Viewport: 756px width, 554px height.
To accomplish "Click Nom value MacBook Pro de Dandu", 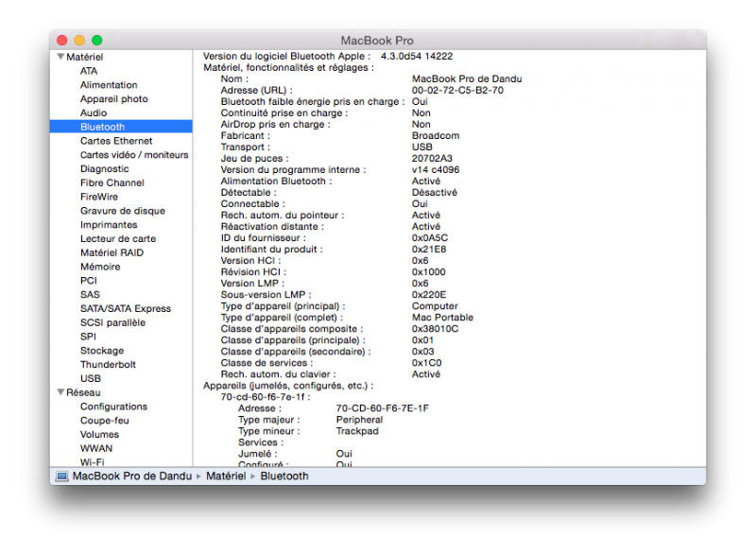I will click(467, 78).
